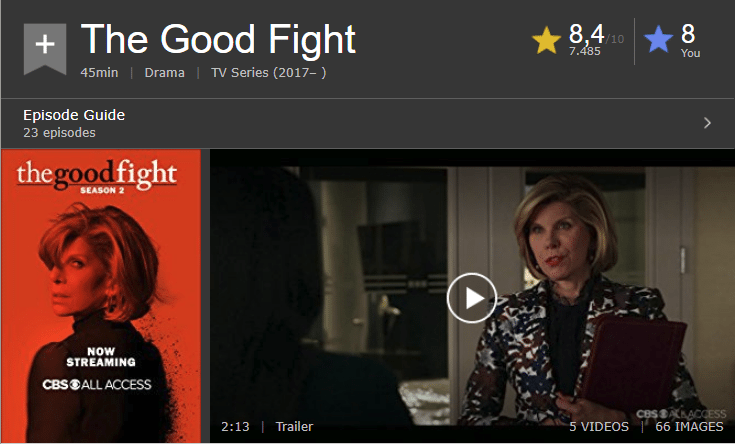Click the 8,4 rating score
Screen dimensions: 735x444
tap(586, 34)
